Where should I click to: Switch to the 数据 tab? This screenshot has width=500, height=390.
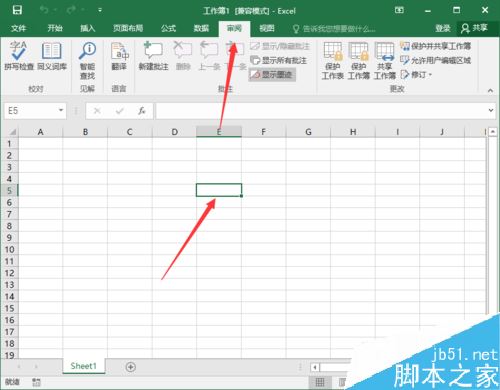(201, 28)
